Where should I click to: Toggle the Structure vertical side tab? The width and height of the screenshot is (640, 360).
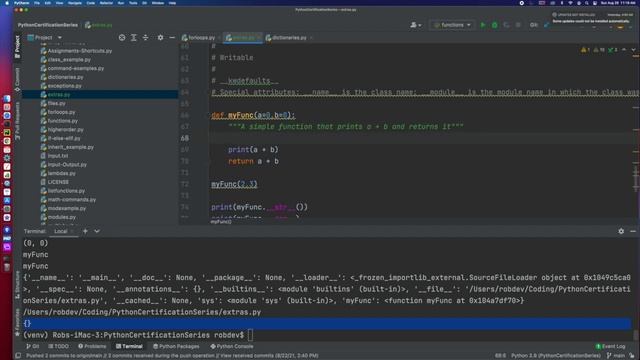click(17, 285)
